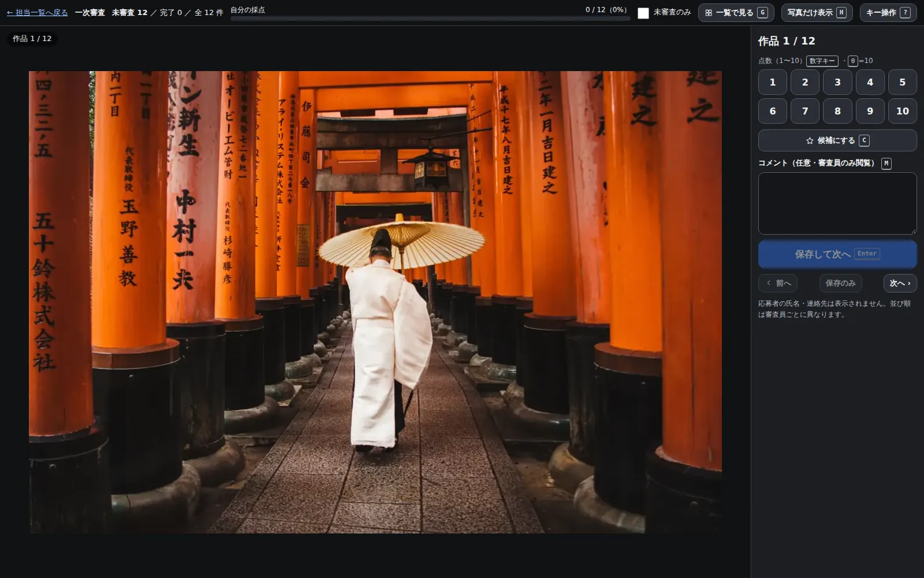Image resolution: width=924 pixels, height=578 pixels.
Task: Switch to 写真だけ表示 mode
Action: pos(817,13)
